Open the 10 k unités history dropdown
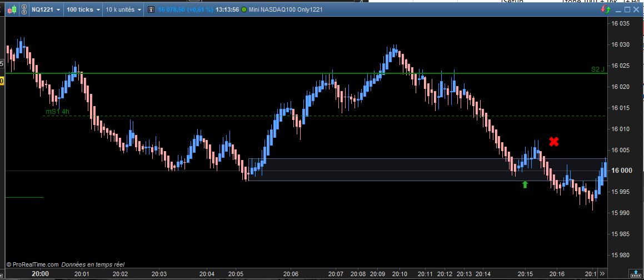 tap(123, 9)
